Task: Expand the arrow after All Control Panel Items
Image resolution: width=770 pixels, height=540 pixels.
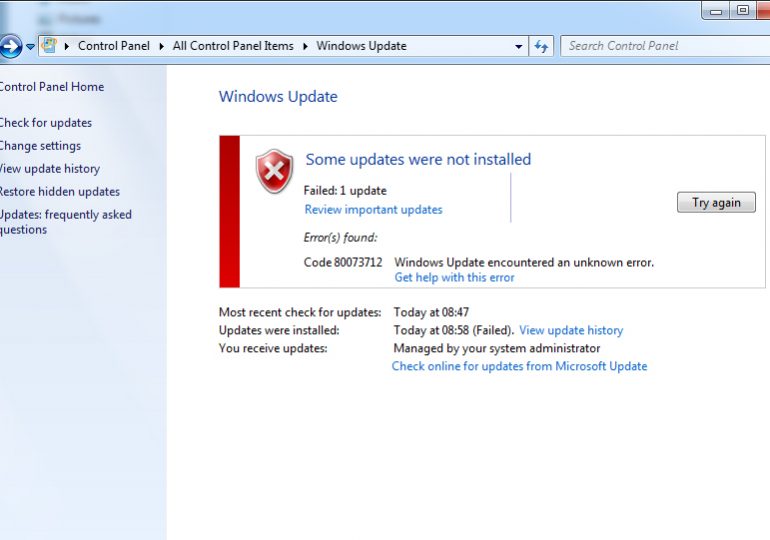Action: pyautogui.click(x=305, y=46)
